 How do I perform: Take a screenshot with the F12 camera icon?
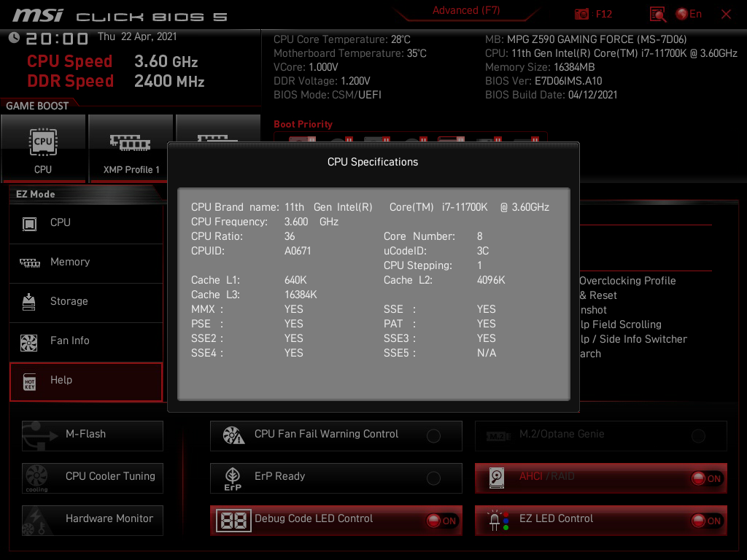point(581,15)
